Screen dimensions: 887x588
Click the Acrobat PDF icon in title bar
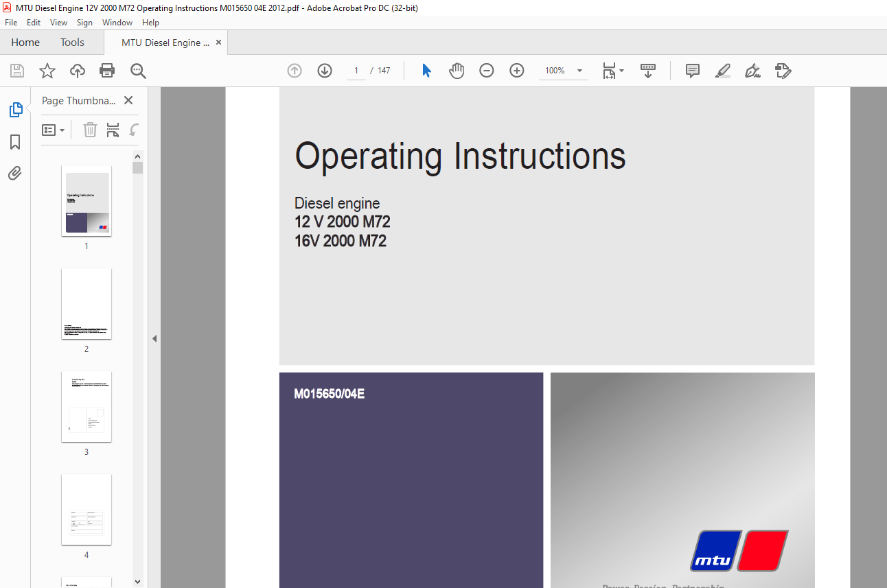tap(8, 8)
